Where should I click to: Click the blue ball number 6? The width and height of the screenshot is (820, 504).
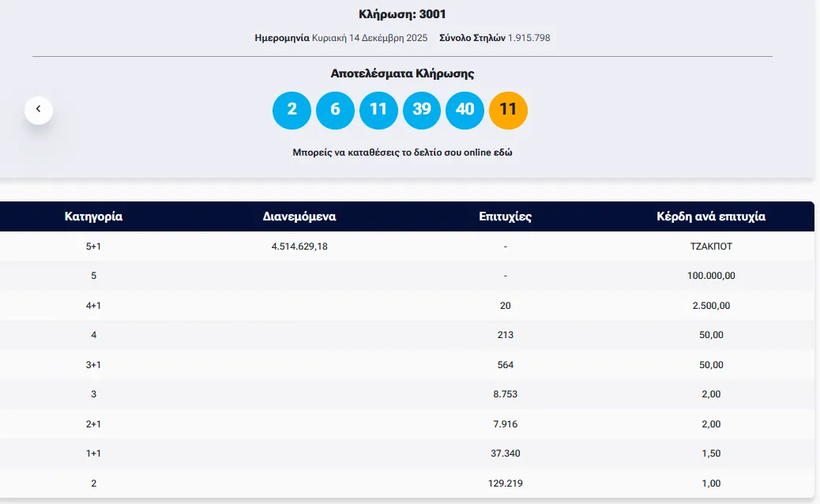click(335, 110)
